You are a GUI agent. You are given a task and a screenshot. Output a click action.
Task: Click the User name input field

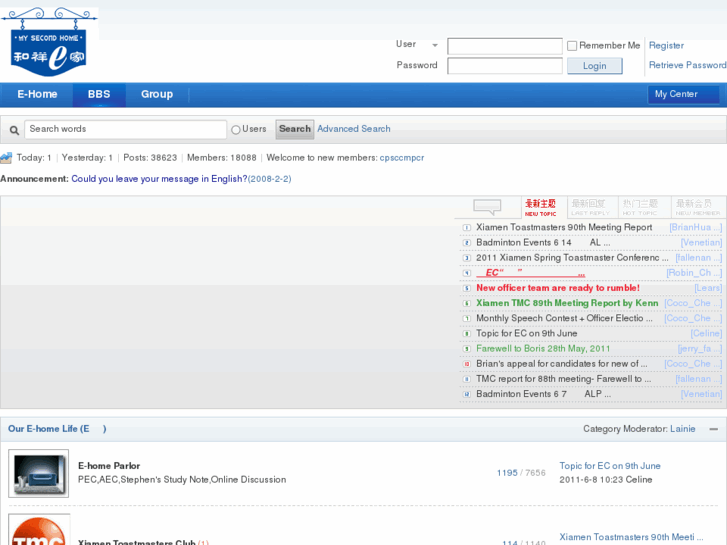pos(505,46)
